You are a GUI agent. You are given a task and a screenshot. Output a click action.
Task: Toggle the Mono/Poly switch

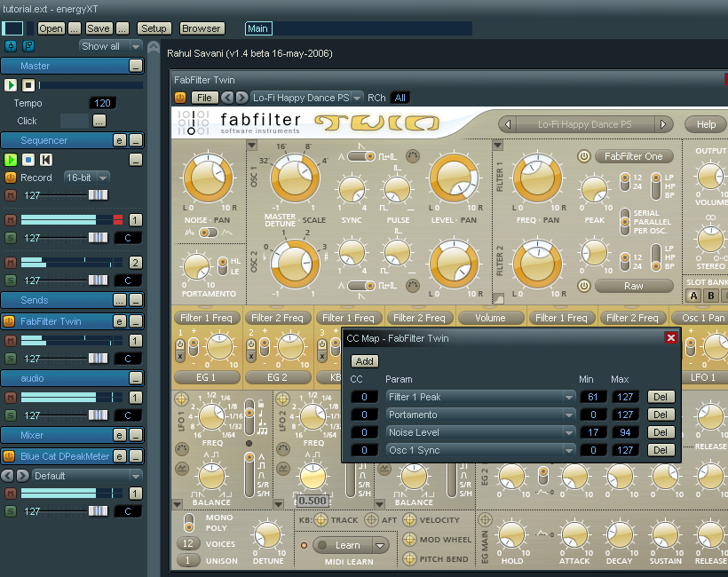pos(189,522)
